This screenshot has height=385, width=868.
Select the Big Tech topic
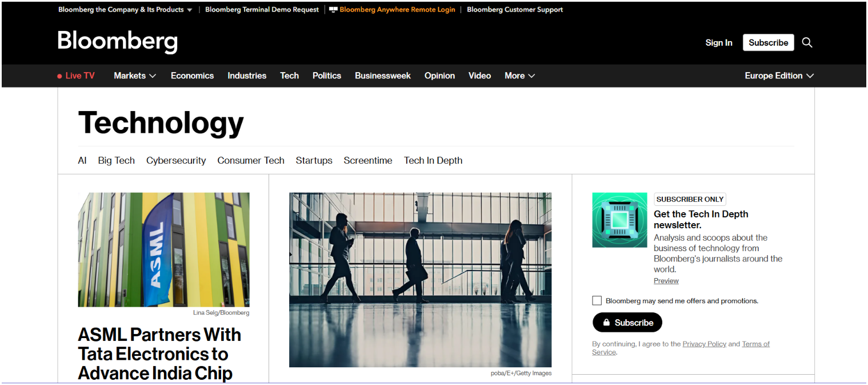pyautogui.click(x=117, y=160)
